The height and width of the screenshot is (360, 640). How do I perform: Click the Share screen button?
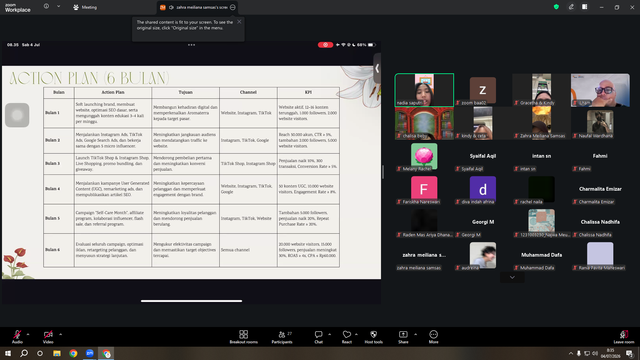403,337
